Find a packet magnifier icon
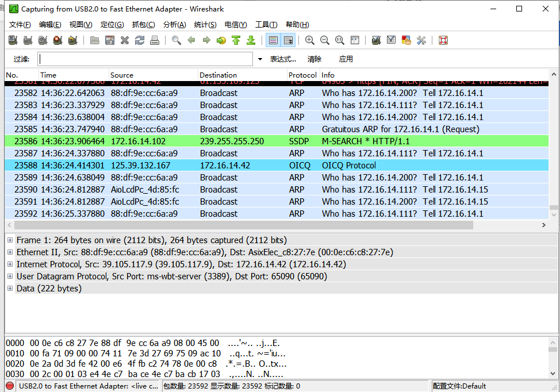 click(x=177, y=40)
